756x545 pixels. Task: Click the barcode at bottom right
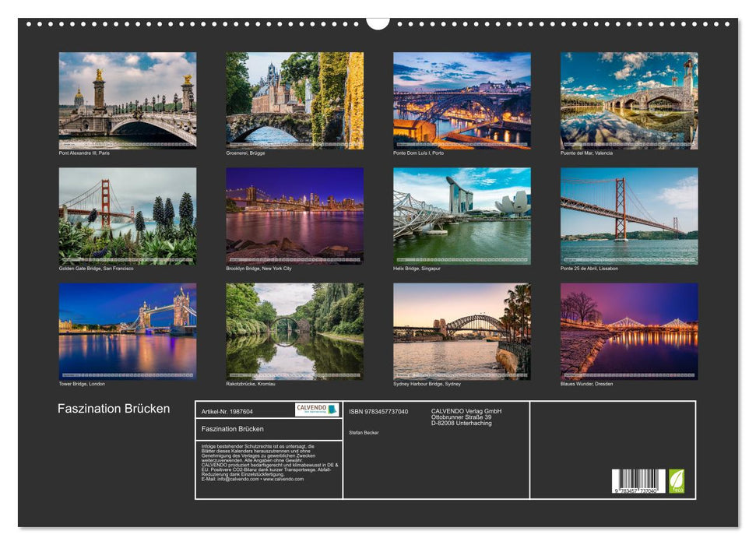point(638,482)
